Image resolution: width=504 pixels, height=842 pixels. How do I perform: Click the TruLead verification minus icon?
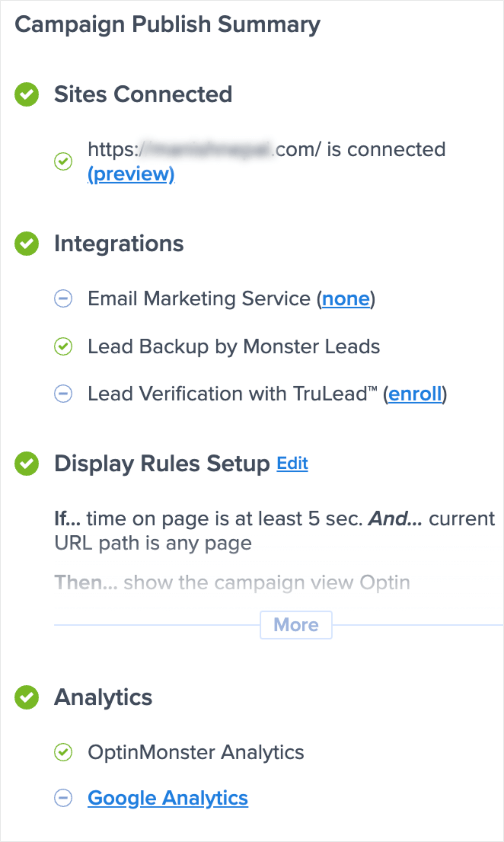coord(63,394)
